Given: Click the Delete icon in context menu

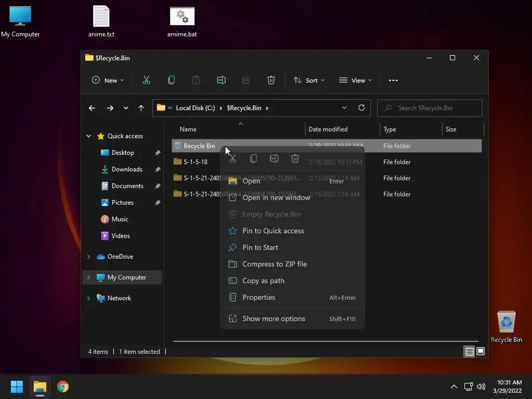Looking at the screenshot, I should pos(295,159).
